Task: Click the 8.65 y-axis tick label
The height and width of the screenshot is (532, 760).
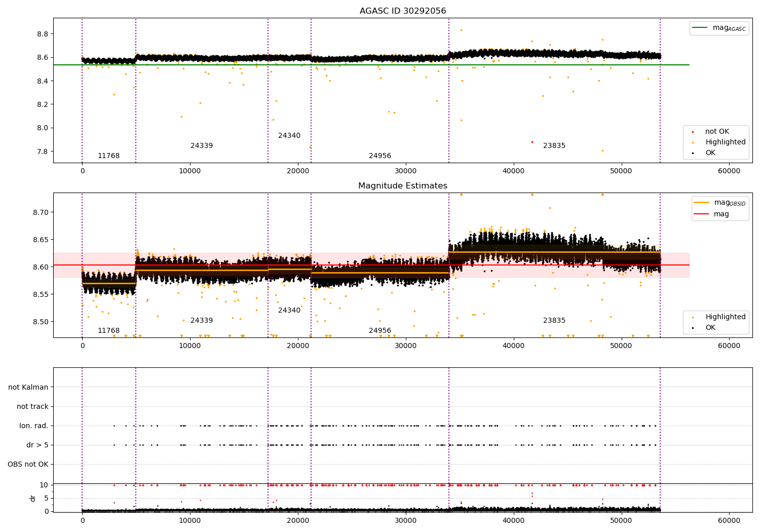Action: click(41, 239)
